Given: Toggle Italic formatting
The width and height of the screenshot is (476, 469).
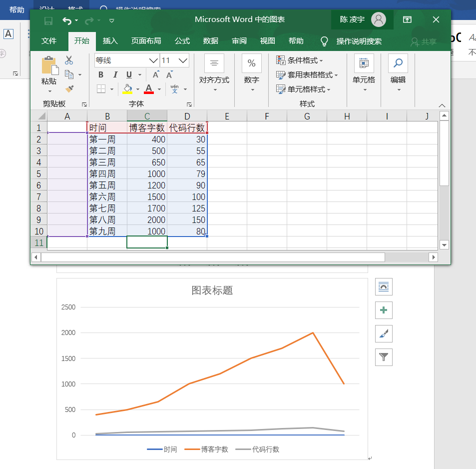Looking at the screenshot, I should (x=115, y=75).
